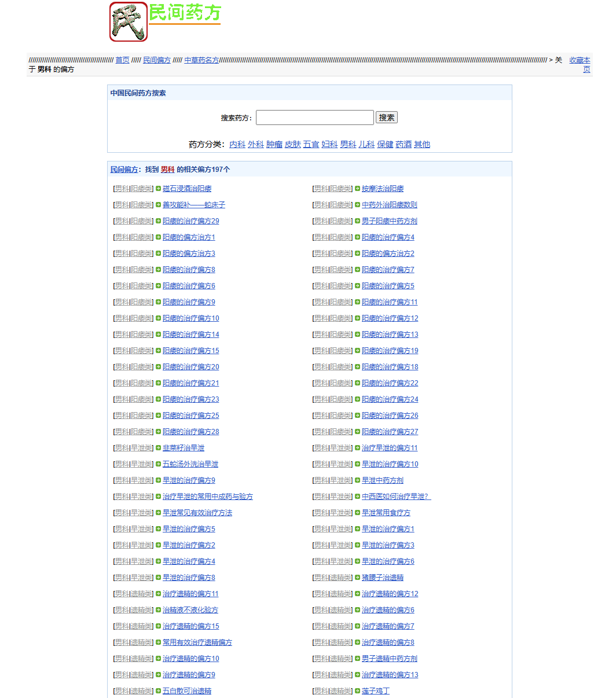Open the 中草药名方 page
The width and height of the screenshot is (616, 698).
click(x=201, y=60)
